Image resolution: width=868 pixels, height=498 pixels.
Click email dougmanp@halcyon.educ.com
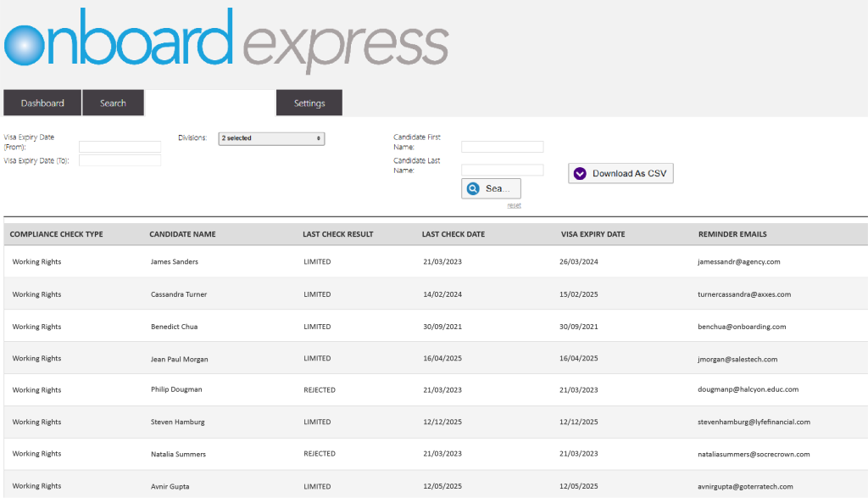(x=742, y=390)
